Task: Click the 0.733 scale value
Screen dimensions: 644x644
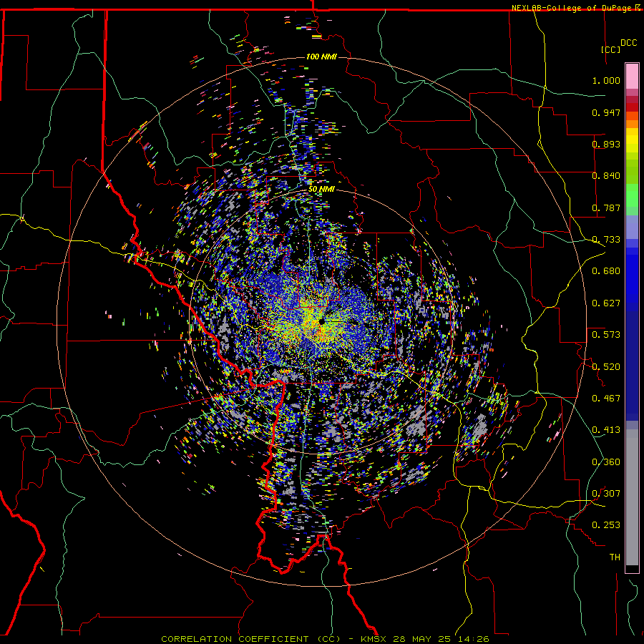Action: (606, 240)
